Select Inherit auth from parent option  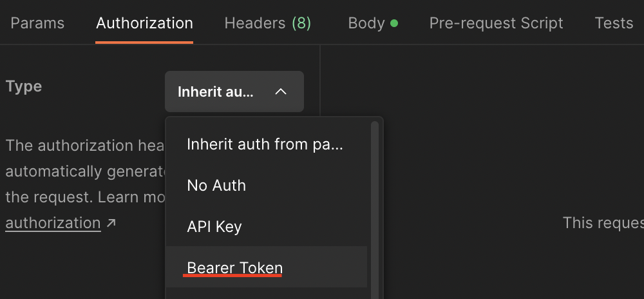tap(265, 144)
